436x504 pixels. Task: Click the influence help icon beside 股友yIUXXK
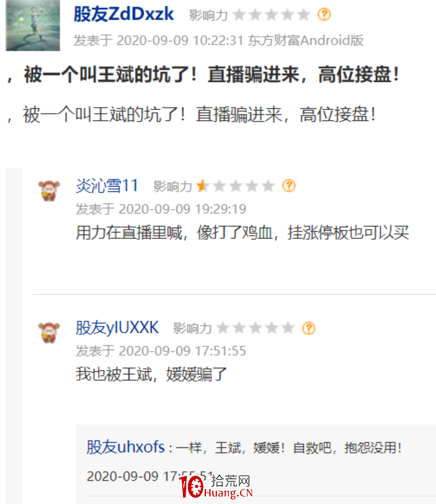(309, 328)
